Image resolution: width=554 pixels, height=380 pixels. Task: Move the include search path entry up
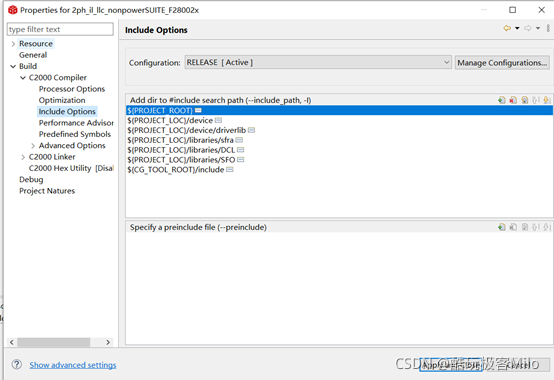[x=536, y=100]
